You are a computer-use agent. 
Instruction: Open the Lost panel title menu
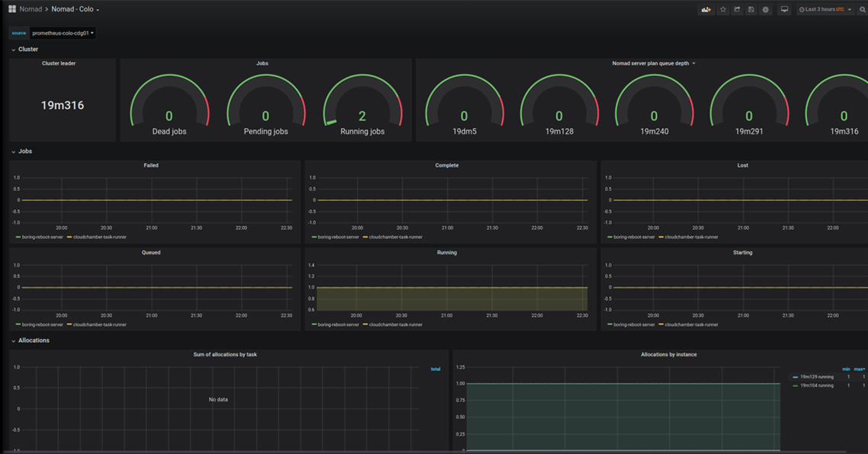click(743, 165)
